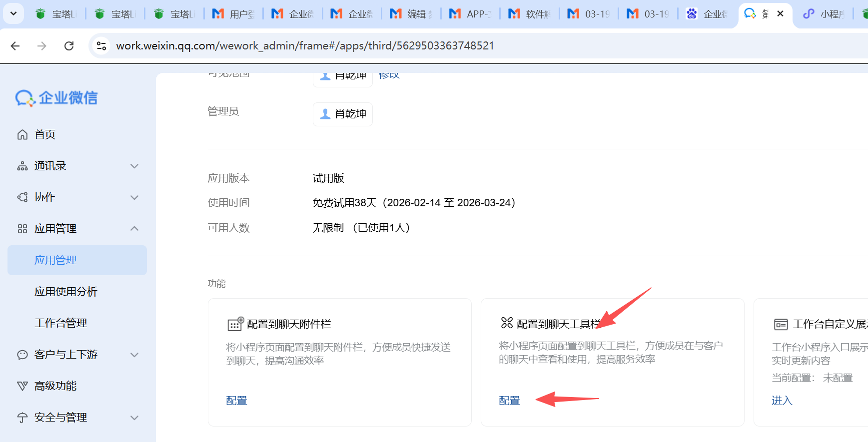Click 配置 under 配置到聊天工具栏
The height and width of the screenshot is (442, 868).
(x=509, y=401)
